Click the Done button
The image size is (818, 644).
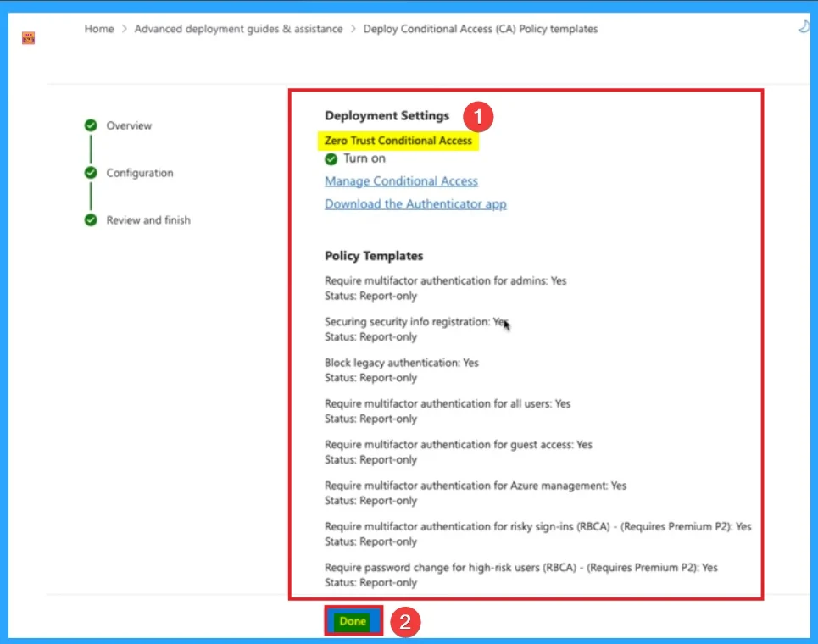coord(353,621)
